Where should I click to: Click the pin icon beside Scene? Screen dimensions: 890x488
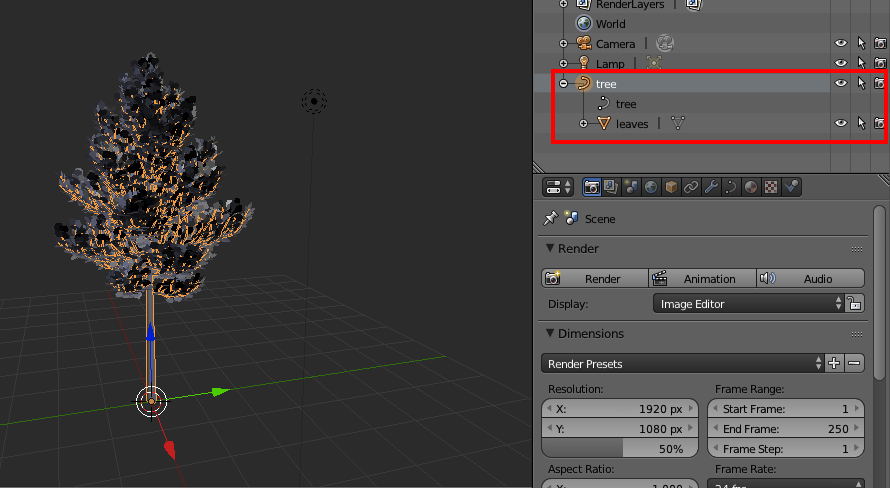point(551,218)
